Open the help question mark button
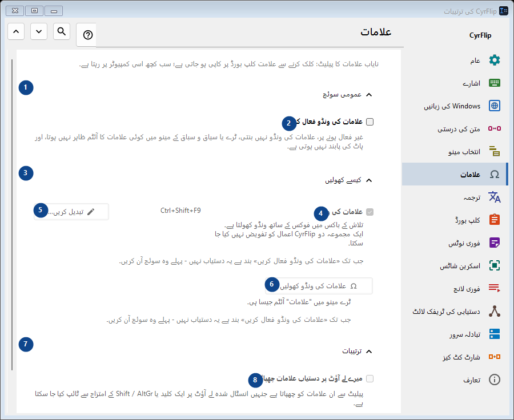Viewport: 514px width, 420px height. coord(88,35)
